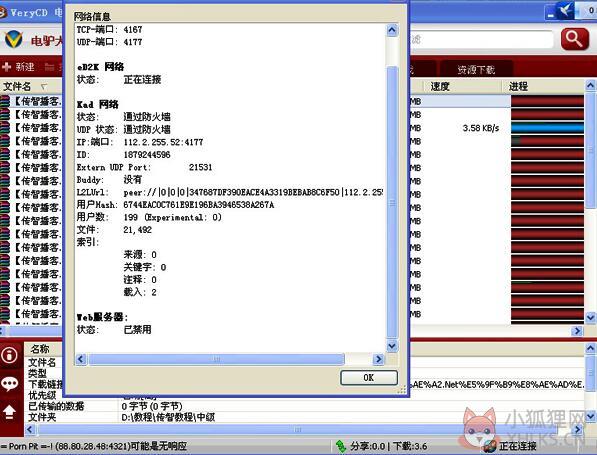597x455 pixels.
Task: Click the eMule logo icon in header
Action: tap(14, 39)
